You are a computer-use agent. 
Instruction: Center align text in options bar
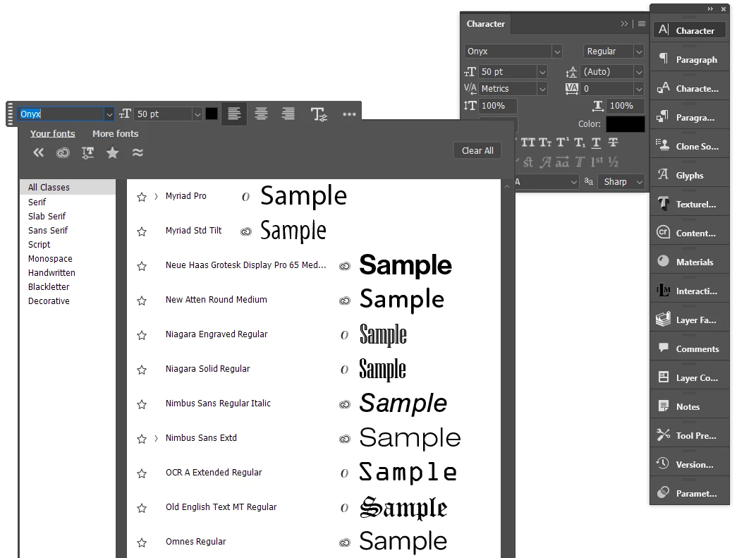tap(262, 114)
